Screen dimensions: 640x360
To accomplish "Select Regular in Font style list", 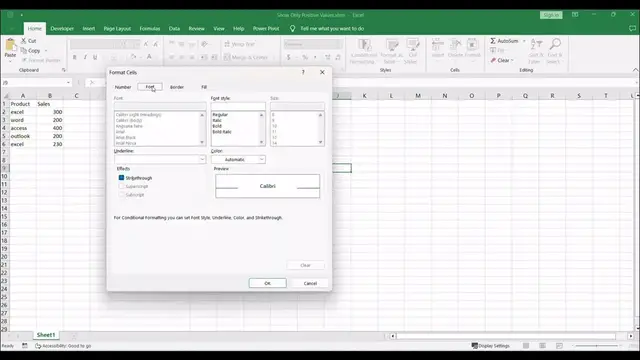I will (x=220, y=115).
